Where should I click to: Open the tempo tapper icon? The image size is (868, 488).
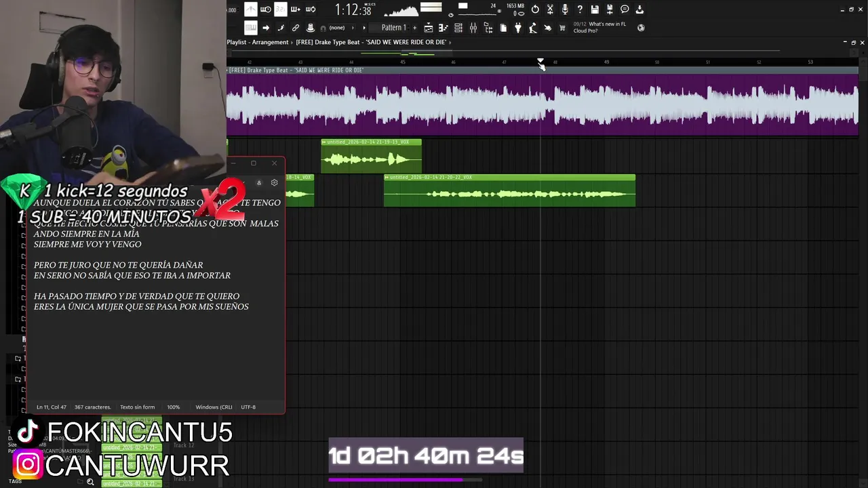pyautogui.click(x=533, y=28)
